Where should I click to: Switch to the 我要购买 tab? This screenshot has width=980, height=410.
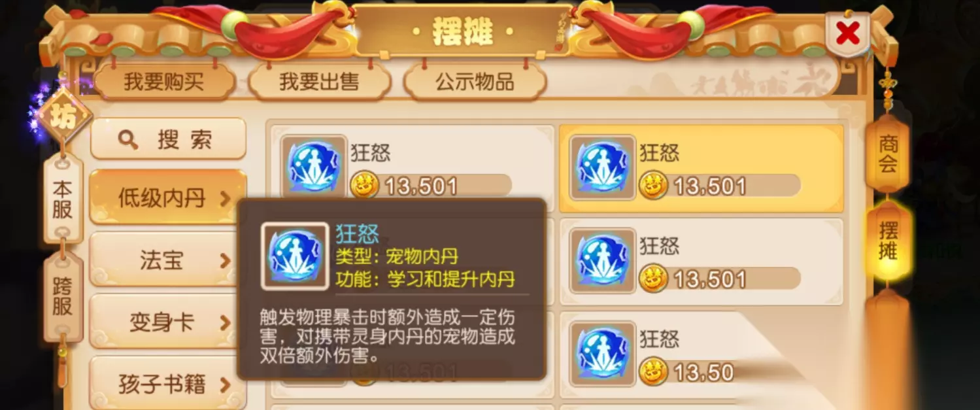[164, 82]
